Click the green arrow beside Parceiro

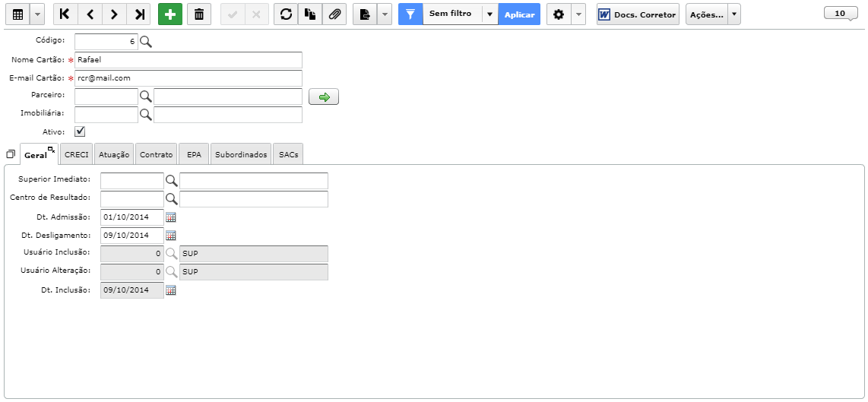coord(324,97)
